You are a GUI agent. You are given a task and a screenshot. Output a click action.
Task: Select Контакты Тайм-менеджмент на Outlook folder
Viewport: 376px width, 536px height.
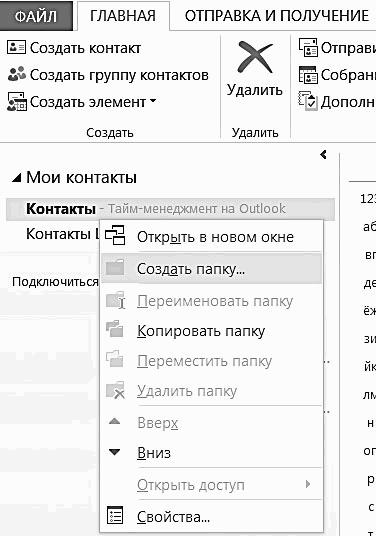tap(170, 209)
